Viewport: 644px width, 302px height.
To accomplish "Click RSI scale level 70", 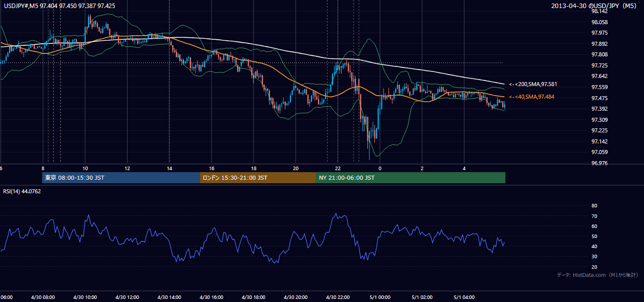I will (594, 216).
